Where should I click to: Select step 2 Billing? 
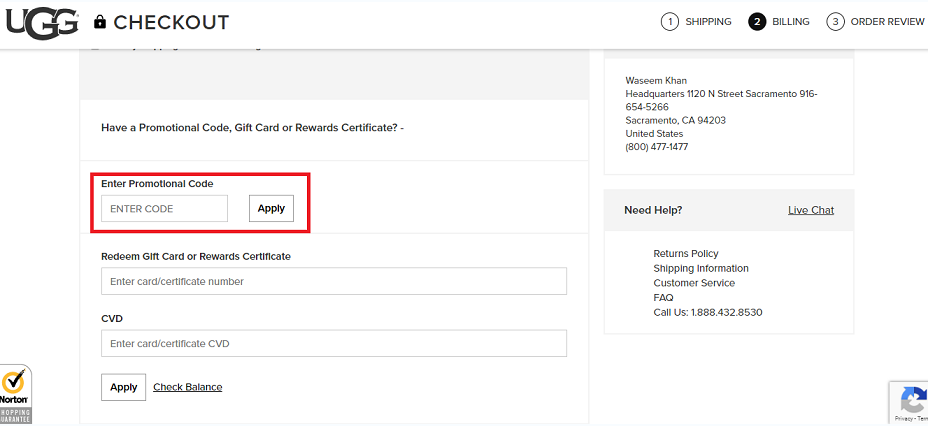[779, 22]
